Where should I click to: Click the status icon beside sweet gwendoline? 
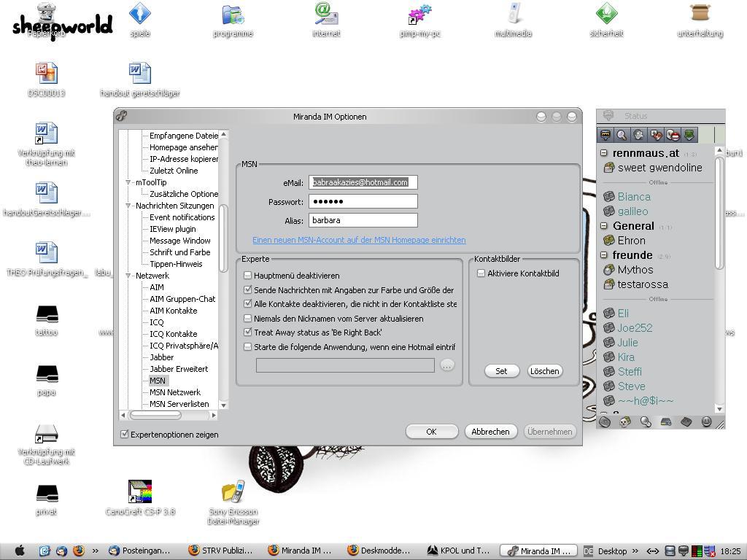pyautogui.click(x=609, y=168)
